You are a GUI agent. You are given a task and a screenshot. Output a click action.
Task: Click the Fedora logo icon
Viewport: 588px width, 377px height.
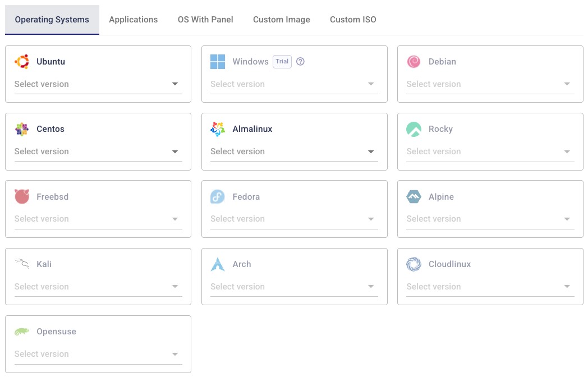218,196
